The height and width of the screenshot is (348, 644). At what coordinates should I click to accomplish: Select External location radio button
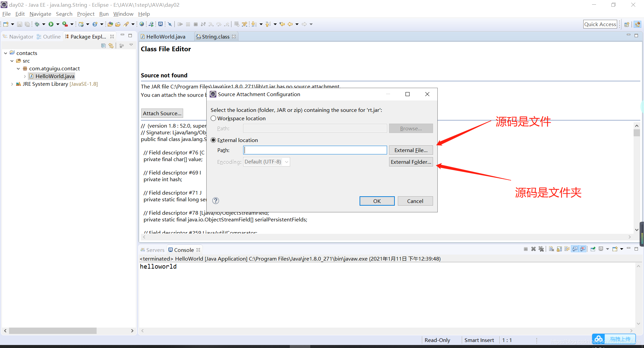click(213, 140)
